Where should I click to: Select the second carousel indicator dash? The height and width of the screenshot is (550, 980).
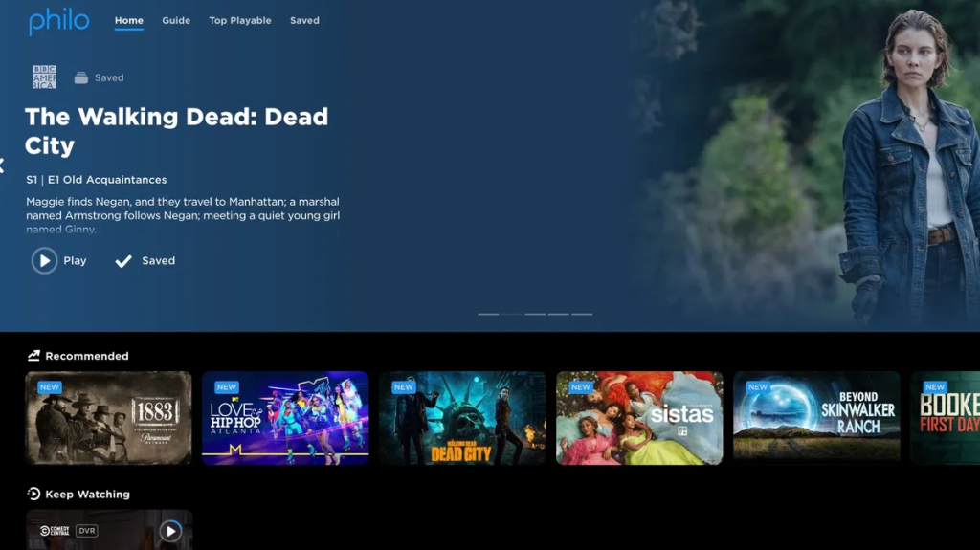[x=511, y=314]
